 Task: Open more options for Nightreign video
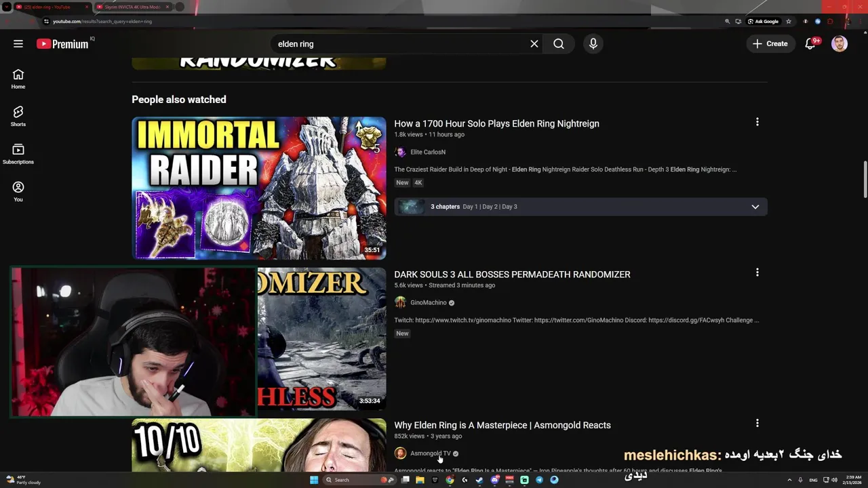tap(757, 122)
